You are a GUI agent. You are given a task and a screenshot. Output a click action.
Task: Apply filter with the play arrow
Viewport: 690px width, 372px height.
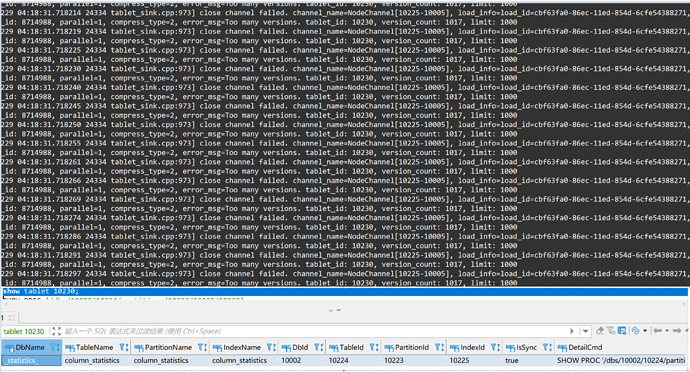pyautogui.click(x=572, y=331)
